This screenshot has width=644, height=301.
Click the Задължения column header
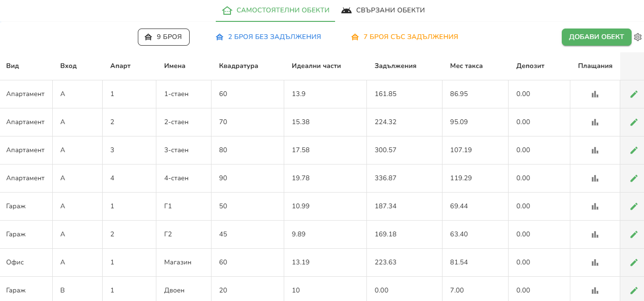pos(394,66)
